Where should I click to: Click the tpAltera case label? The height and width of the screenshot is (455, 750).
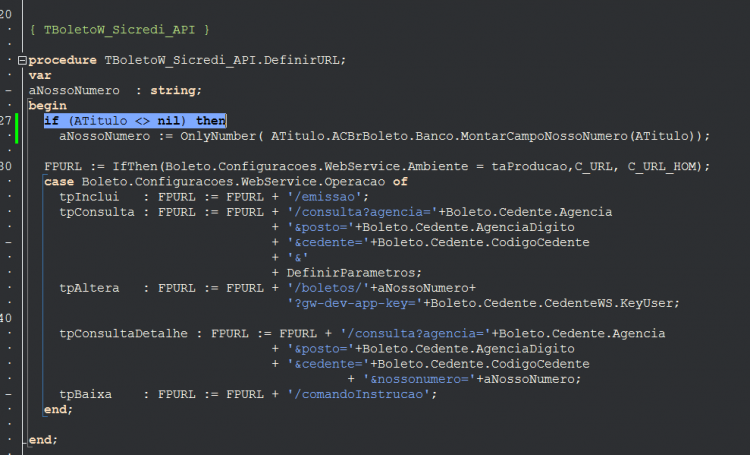coord(89,288)
